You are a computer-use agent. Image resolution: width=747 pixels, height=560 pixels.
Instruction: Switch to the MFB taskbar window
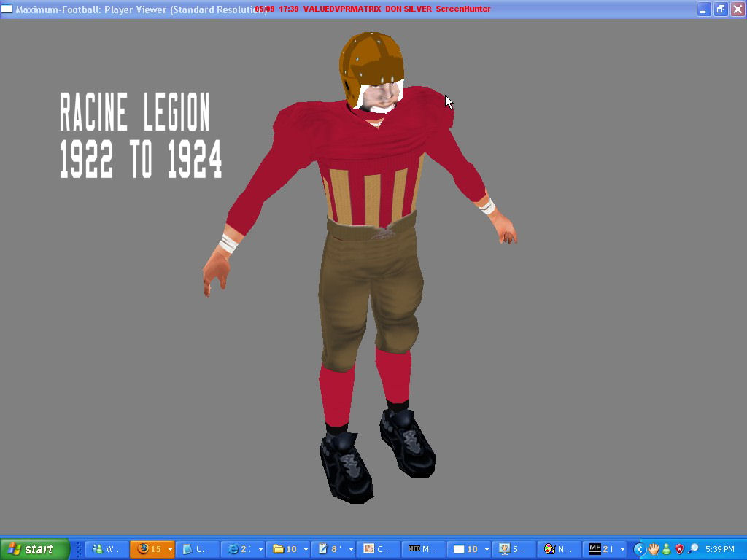point(423,549)
